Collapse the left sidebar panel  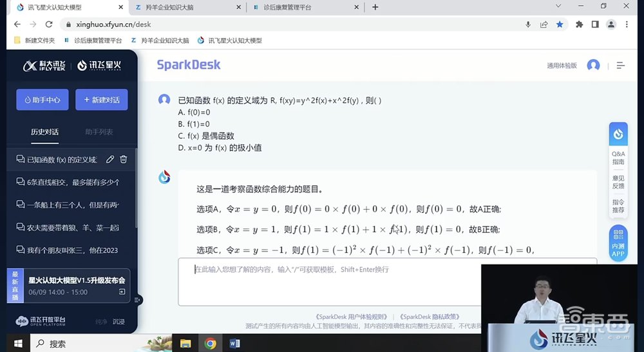(x=138, y=300)
